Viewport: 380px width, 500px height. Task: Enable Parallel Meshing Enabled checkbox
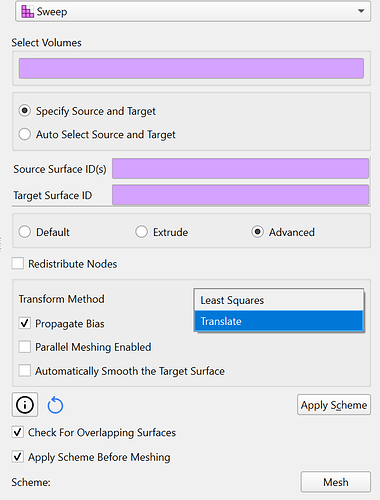[x=25, y=347]
